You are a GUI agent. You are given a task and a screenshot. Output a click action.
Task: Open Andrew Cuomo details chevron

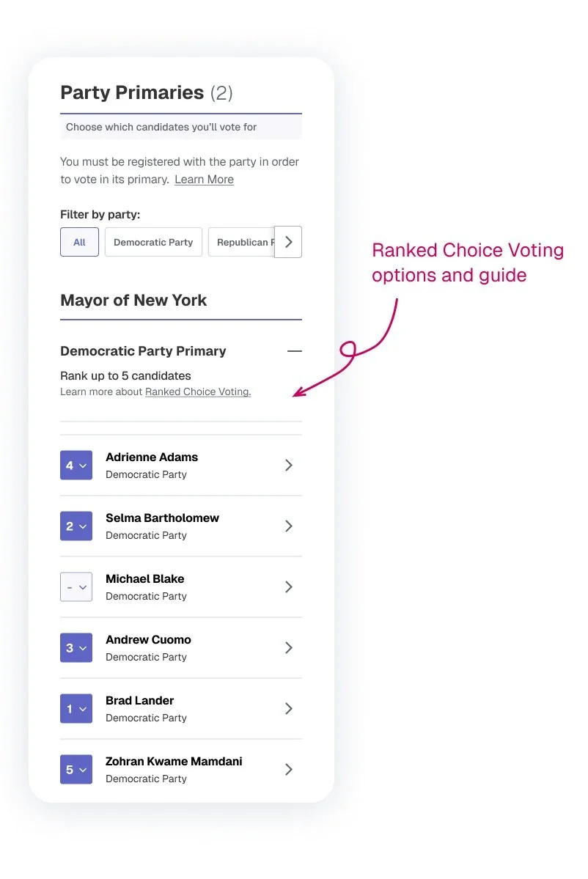289,647
